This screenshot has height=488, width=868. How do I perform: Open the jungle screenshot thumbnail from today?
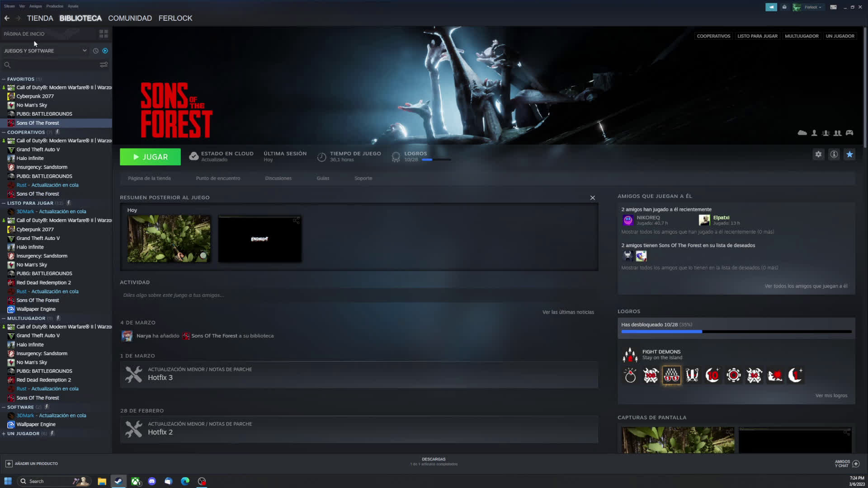169,239
